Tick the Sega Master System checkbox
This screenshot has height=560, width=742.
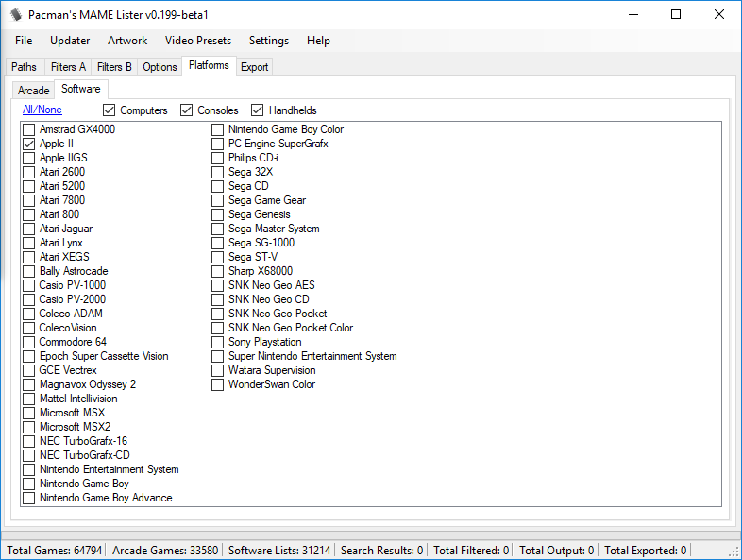(218, 229)
